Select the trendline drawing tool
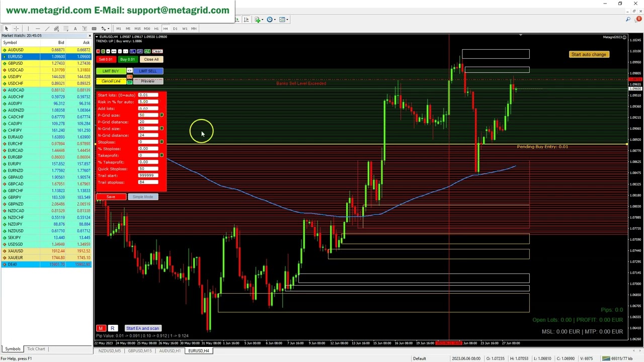Screen dimensions: 644x362 pos(47,29)
